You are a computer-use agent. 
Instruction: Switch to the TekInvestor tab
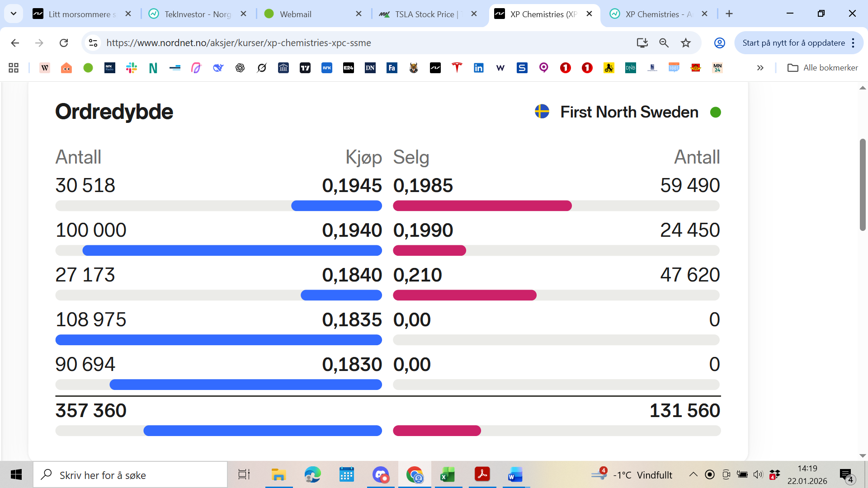pos(198,14)
